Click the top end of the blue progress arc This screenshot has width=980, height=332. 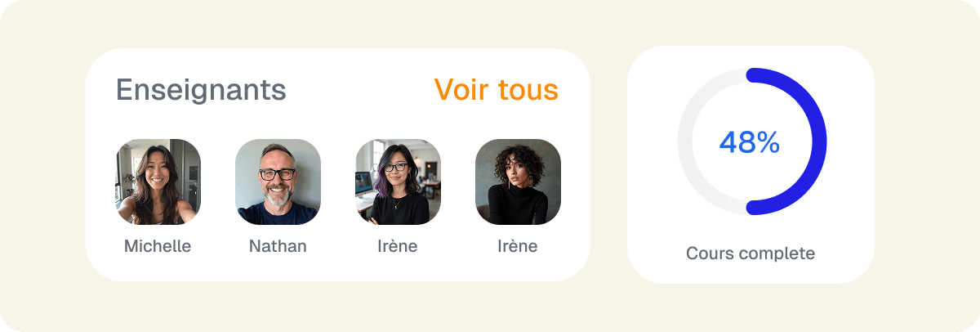(752, 75)
